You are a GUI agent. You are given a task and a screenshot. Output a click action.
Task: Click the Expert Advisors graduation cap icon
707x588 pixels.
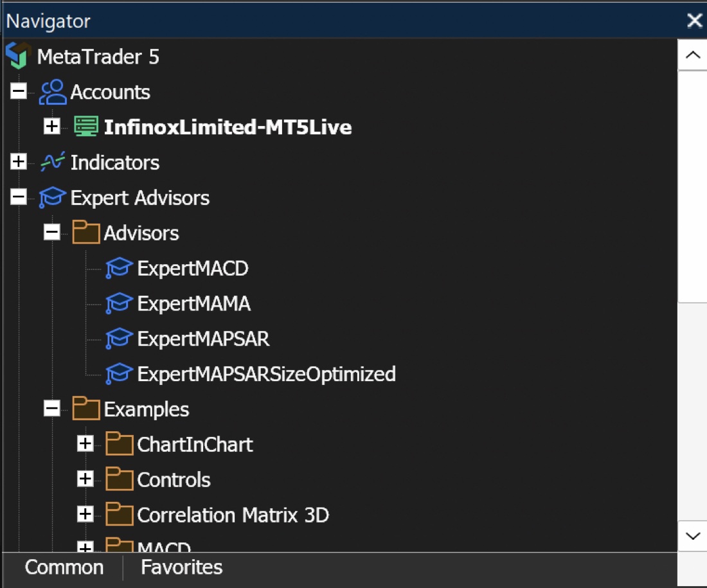coord(53,197)
